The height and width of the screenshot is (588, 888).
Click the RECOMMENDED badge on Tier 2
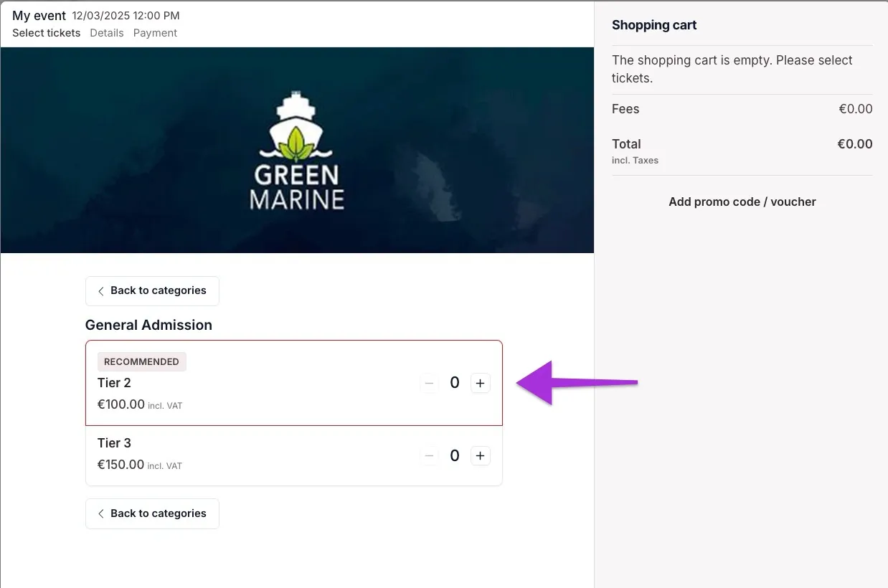pos(141,361)
